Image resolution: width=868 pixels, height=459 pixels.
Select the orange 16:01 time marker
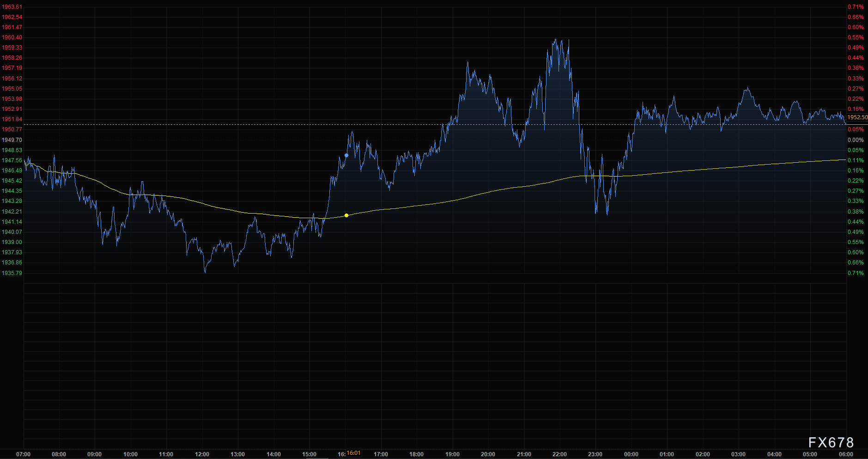tap(354, 453)
